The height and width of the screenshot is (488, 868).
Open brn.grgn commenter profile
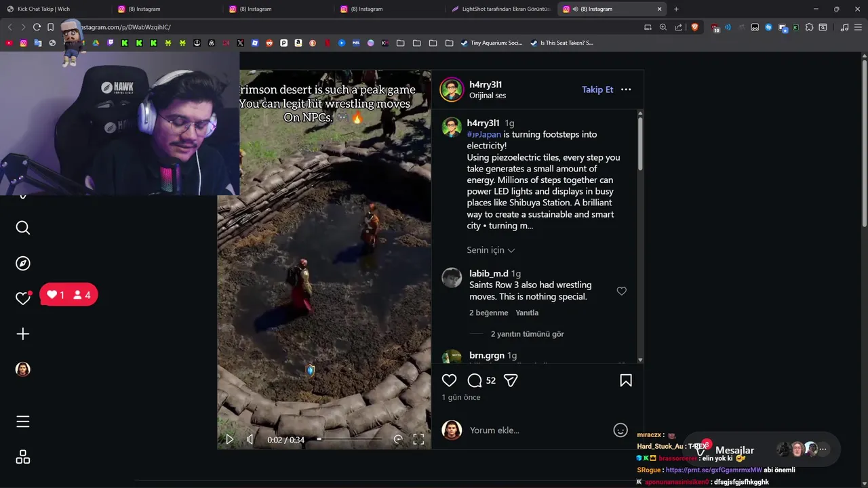487,355
